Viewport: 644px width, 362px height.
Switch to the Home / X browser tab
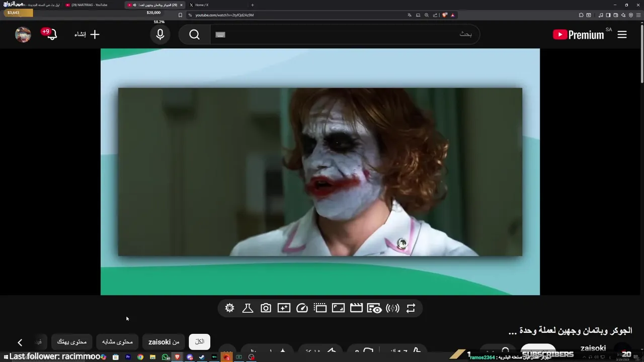click(201, 5)
